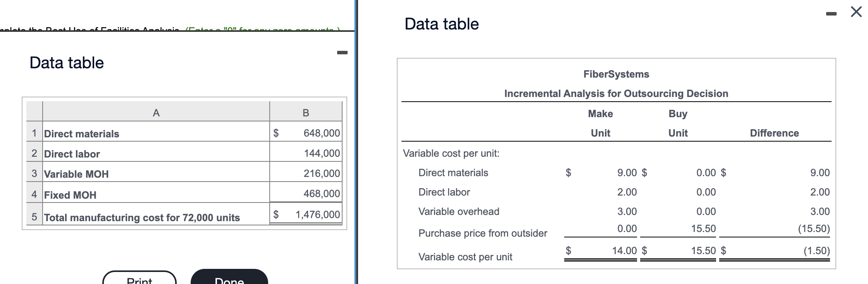Select row 1 header
Screen dimensions: 868x284
tap(34, 133)
